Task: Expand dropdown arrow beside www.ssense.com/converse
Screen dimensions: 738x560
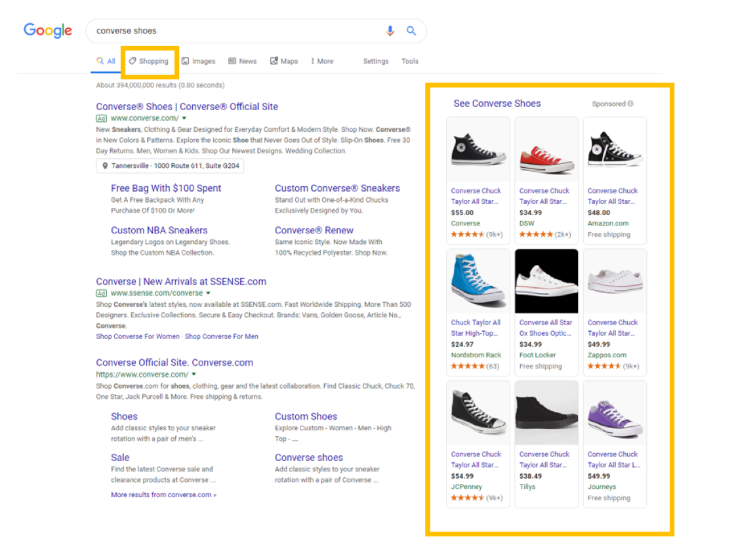Action: point(208,292)
